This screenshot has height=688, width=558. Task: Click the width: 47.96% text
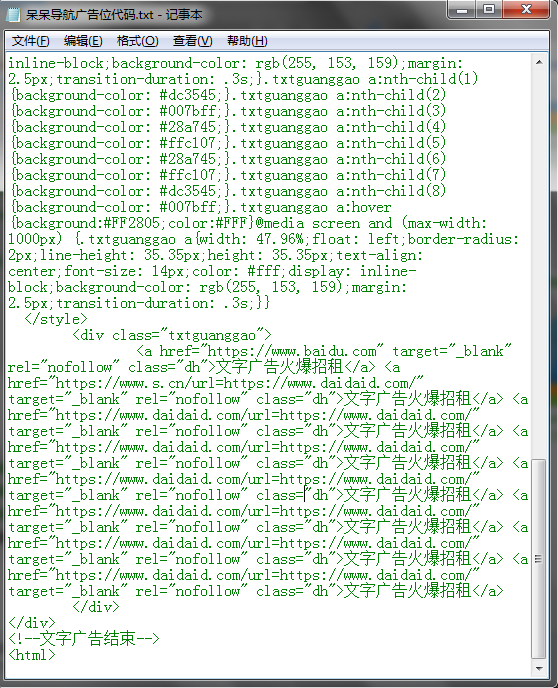click(x=252, y=239)
